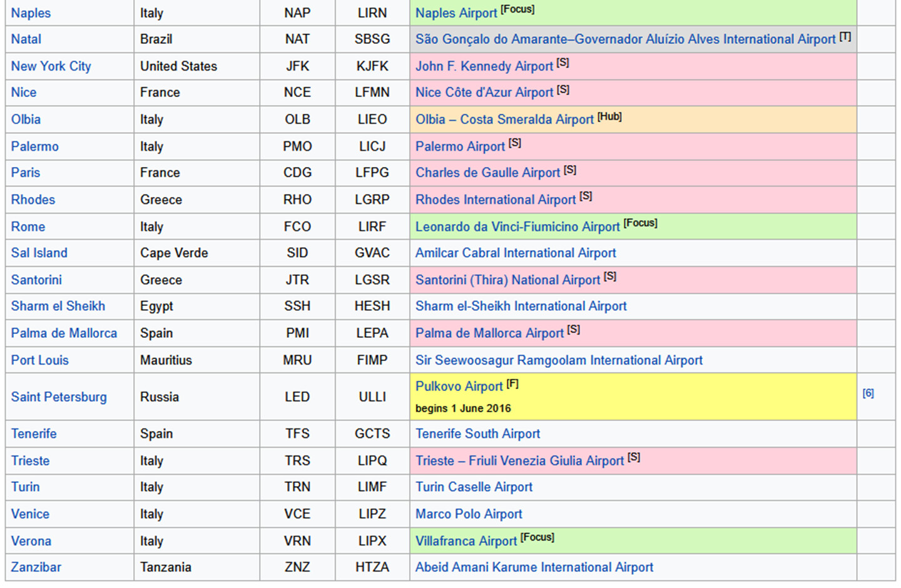Open Santorini (Thira) National Airport link

pyautogui.click(x=507, y=280)
